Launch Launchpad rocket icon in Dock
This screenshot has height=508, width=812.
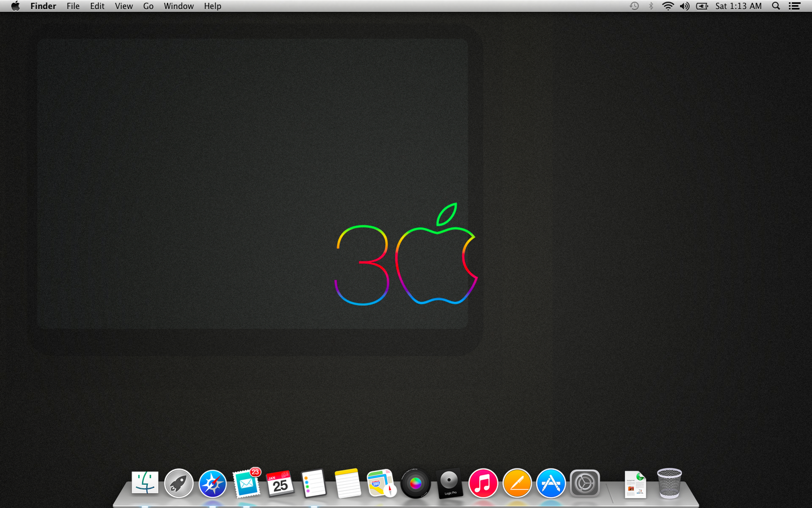click(179, 484)
